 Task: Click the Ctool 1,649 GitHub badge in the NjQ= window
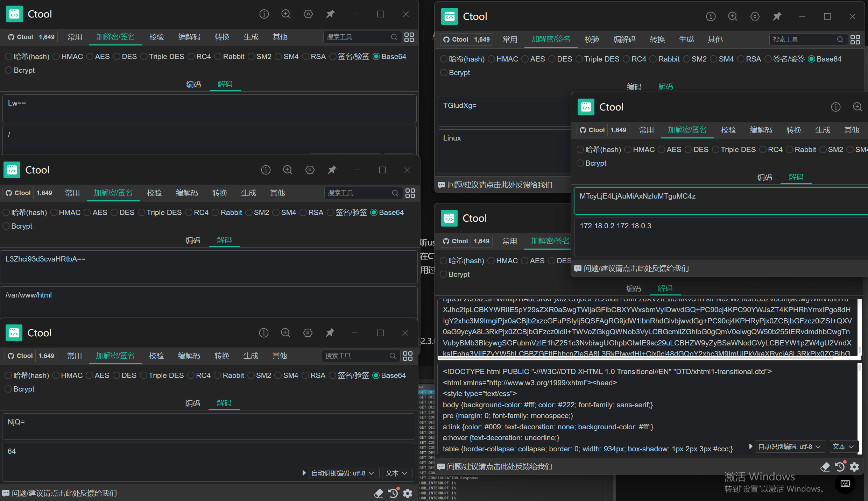coord(31,356)
